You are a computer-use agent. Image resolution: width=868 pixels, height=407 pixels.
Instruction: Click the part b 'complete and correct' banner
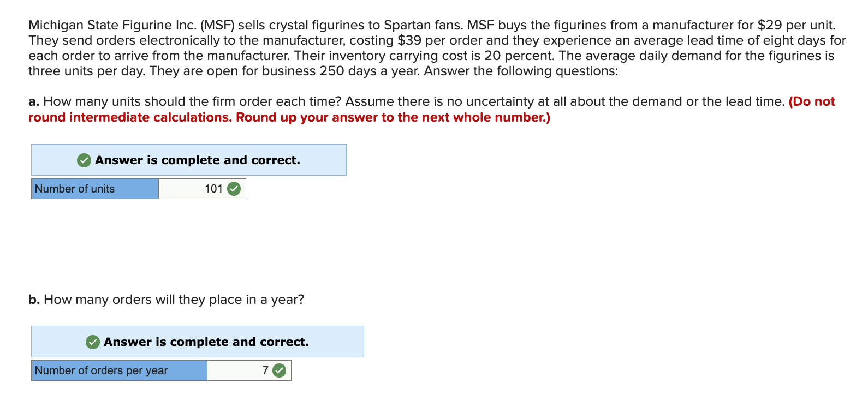tap(198, 342)
